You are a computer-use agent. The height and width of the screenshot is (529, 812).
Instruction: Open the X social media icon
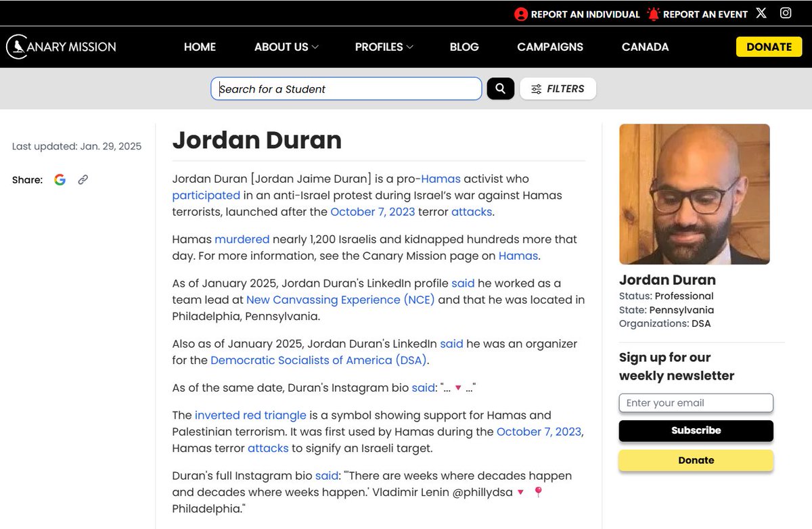pos(761,13)
